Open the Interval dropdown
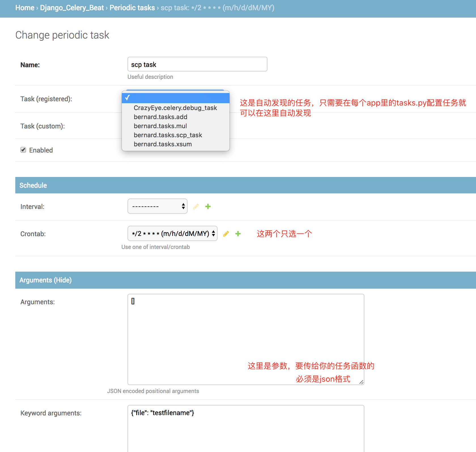 pos(158,206)
